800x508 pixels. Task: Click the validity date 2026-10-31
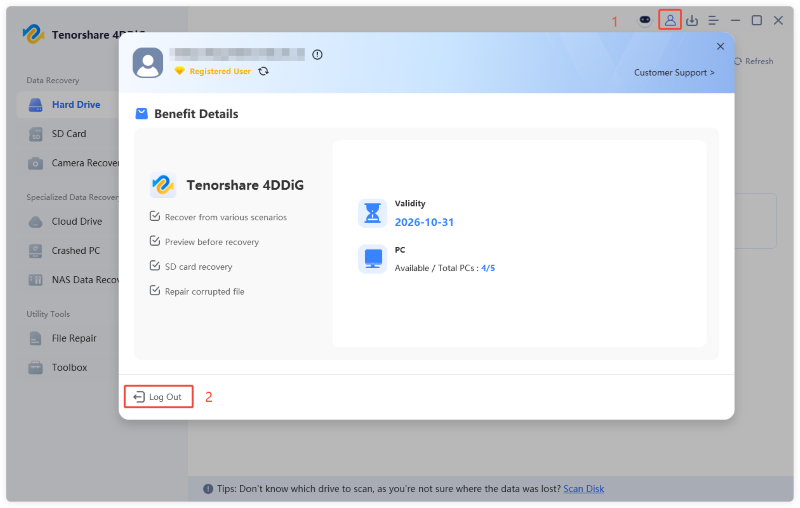click(424, 222)
